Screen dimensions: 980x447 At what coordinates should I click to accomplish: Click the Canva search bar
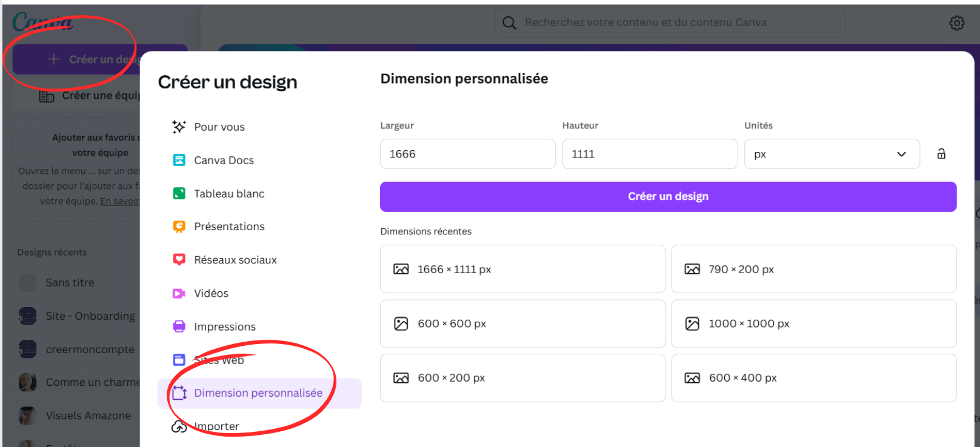(670, 23)
